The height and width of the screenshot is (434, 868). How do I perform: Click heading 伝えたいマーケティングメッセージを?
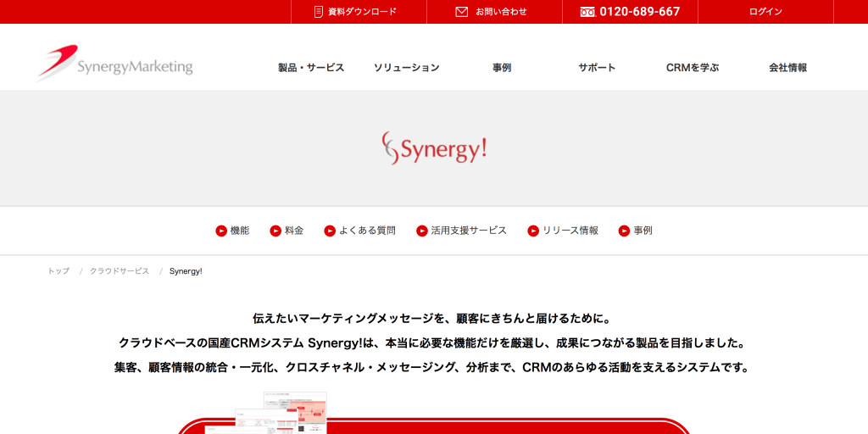click(x=434, y=319)
